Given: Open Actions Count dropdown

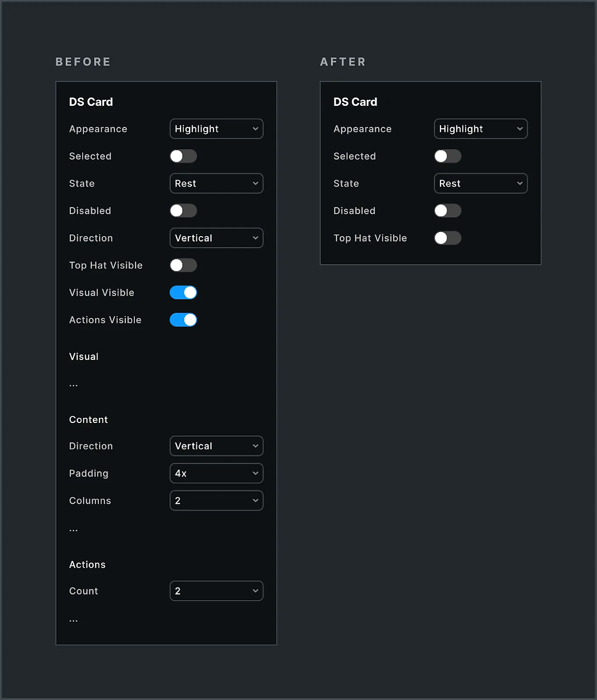Looking at the screenshot, I should pyautogui.click(x=216, y=591).
